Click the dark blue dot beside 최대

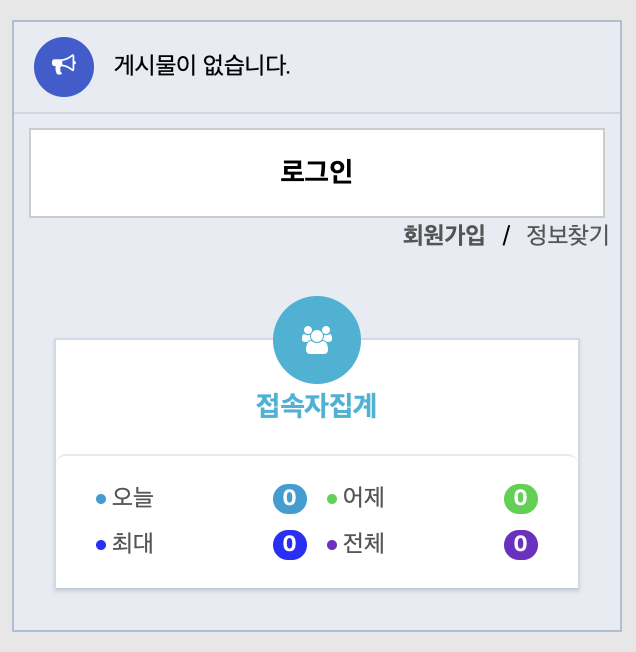click(100, 545)
